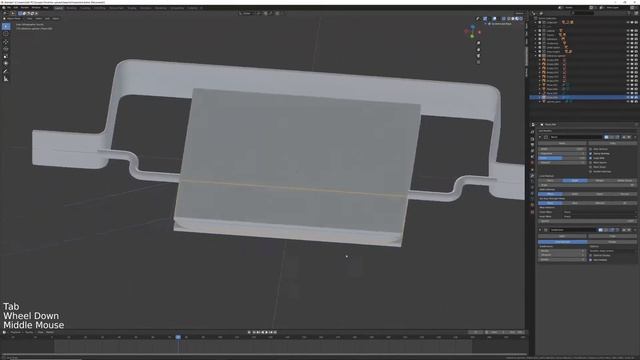
Task: Set Bevel limit method to Weight
Action: (x=599, y=180)
